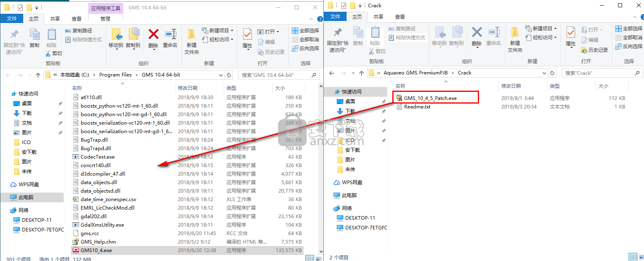Image resolution: width=644 pixels, height=261 pixels.
Task: Switch Crack window to large icons view
Action: pyautogui.click(x=642, y=257)
